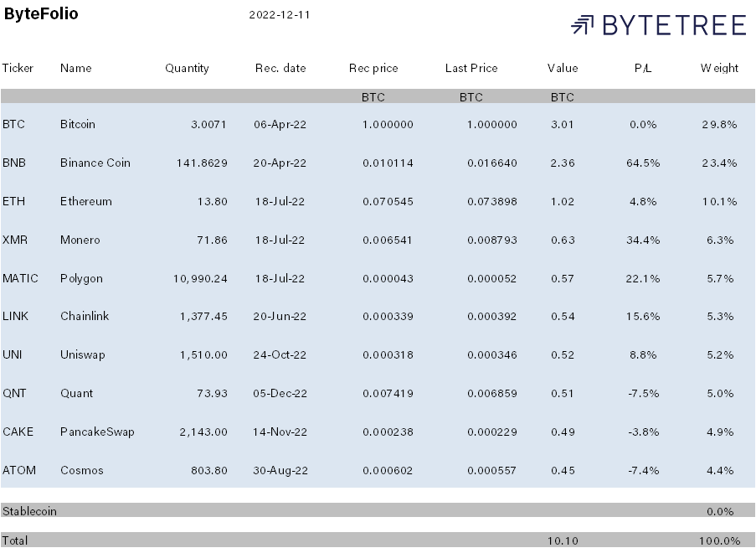Click Quant rec date 05-Dec-22
This screenshot has width=756, height=548.
(x=280, y=393)
